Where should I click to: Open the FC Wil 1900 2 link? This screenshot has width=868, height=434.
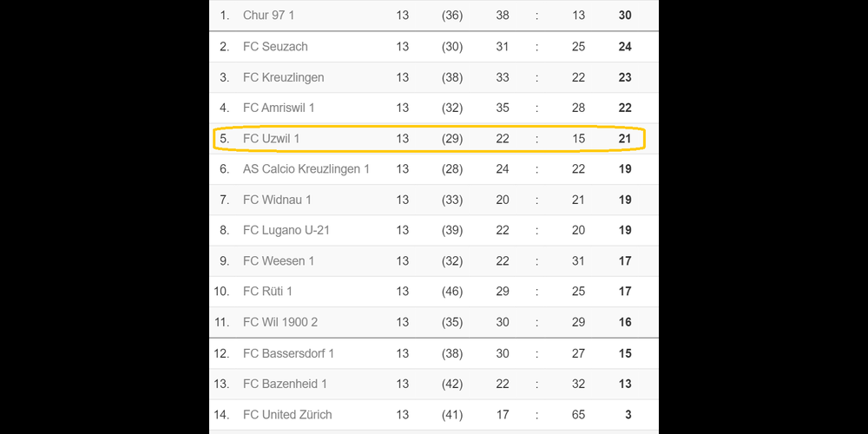point(280,322)
